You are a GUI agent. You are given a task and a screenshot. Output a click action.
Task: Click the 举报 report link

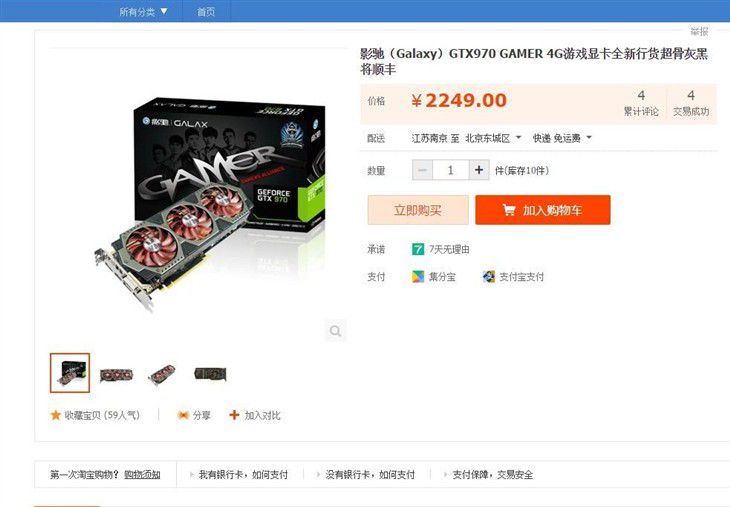coord(699,31)
